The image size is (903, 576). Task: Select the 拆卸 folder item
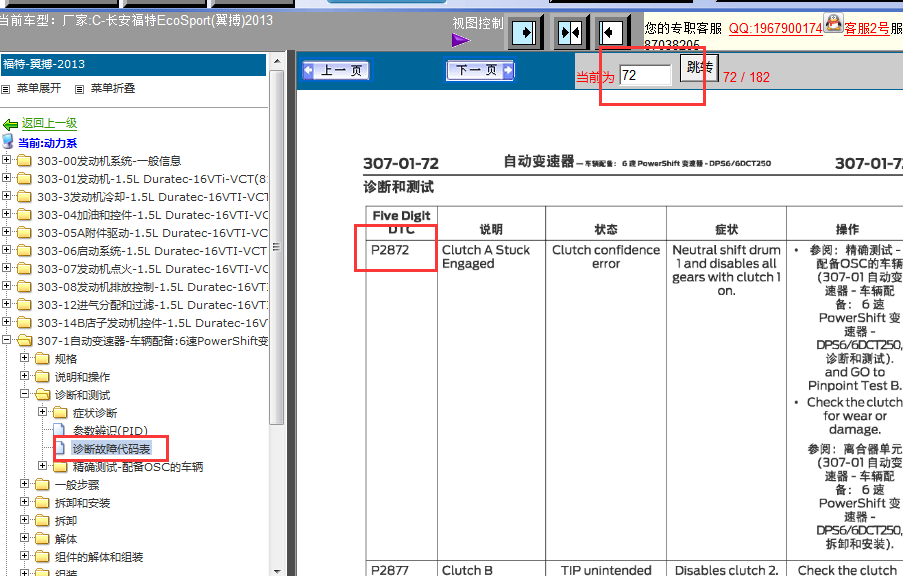click(66, 521)
